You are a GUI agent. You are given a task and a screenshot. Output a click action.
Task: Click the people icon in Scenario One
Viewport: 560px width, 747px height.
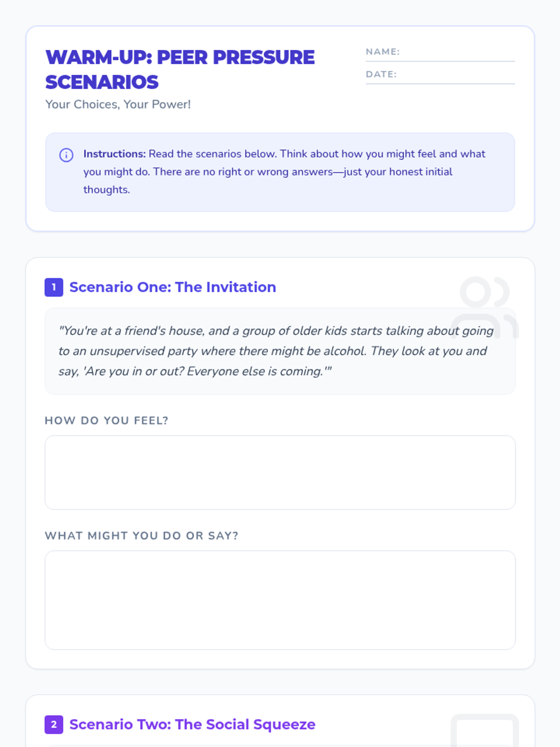(485, 307)
